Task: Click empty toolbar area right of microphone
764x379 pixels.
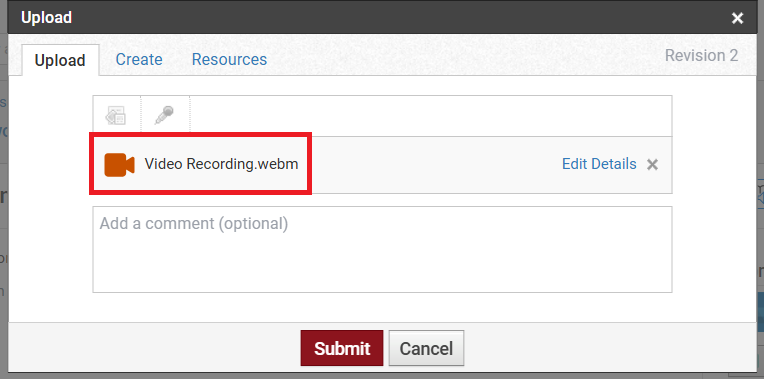Action: pyautogui.click(x=431, y=116)
